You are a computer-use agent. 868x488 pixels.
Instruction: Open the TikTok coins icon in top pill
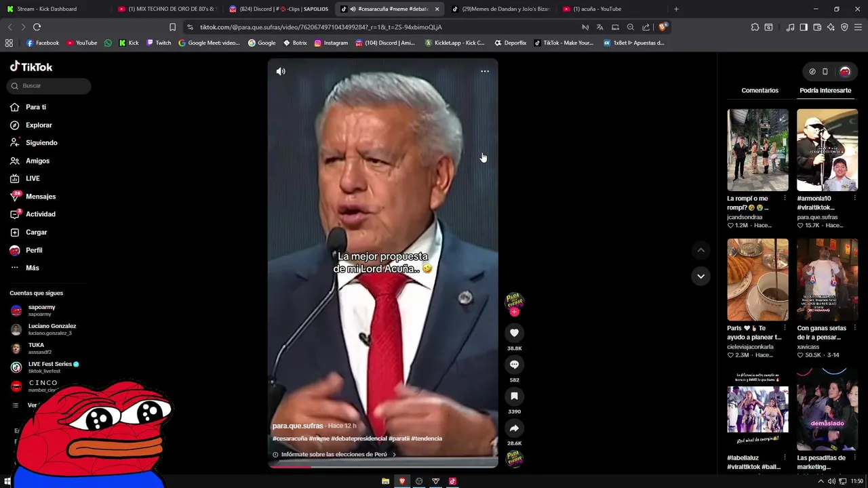(x=812, y=71)
